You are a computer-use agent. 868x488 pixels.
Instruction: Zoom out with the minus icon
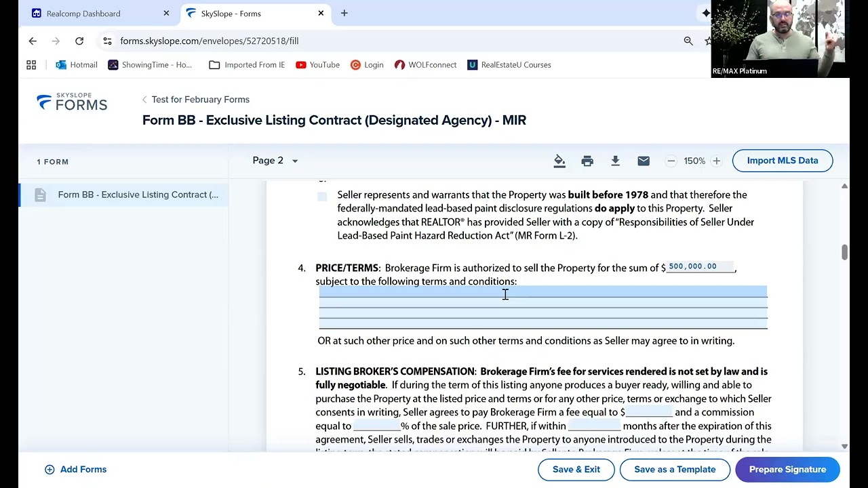tap(671, 161)
